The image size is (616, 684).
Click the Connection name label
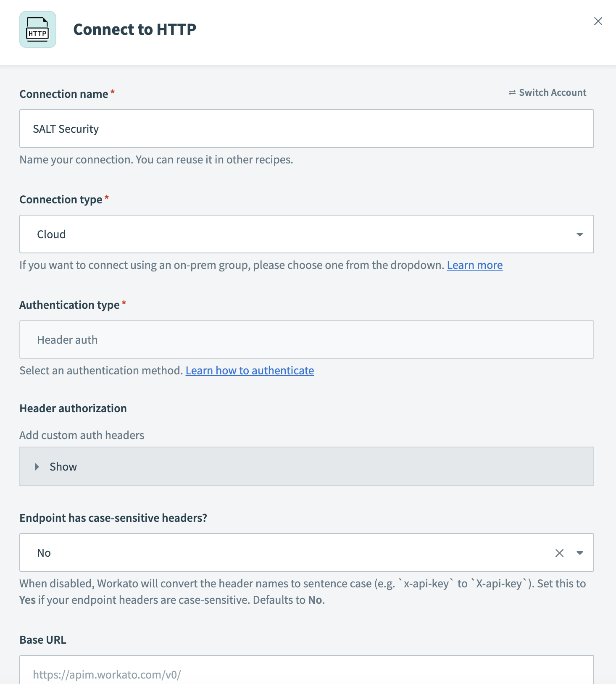(x=64, y=94)
